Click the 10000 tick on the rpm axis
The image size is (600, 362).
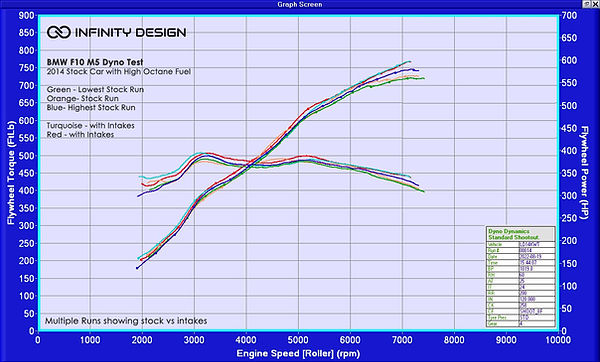tap(558, 340)
